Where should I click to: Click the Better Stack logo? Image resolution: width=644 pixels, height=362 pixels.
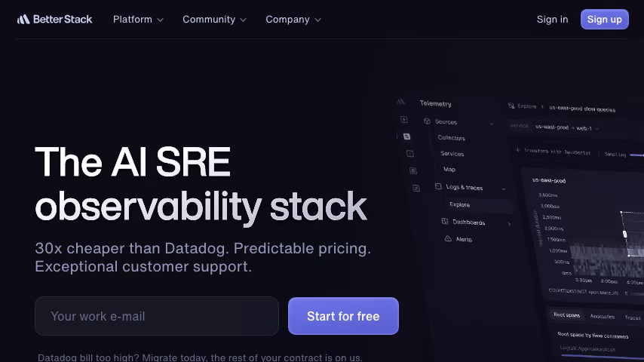point(54,20)
